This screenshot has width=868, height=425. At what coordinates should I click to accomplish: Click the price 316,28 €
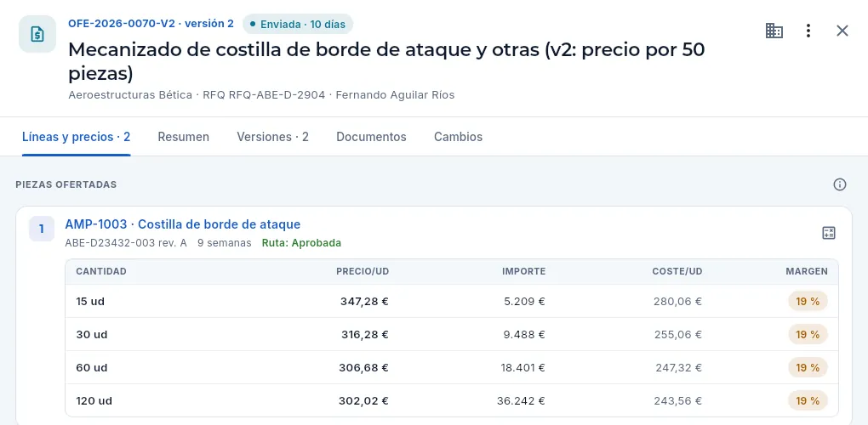tap(365, 335)
